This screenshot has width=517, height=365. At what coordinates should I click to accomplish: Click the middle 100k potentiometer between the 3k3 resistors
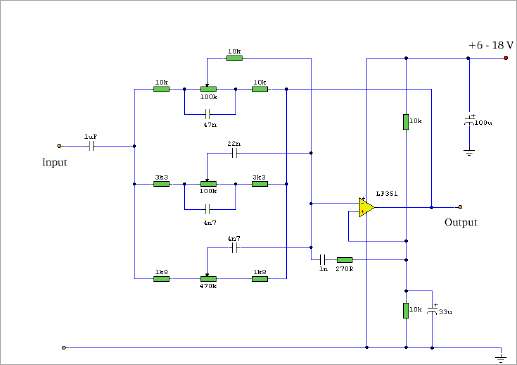(x=208, y=184)
